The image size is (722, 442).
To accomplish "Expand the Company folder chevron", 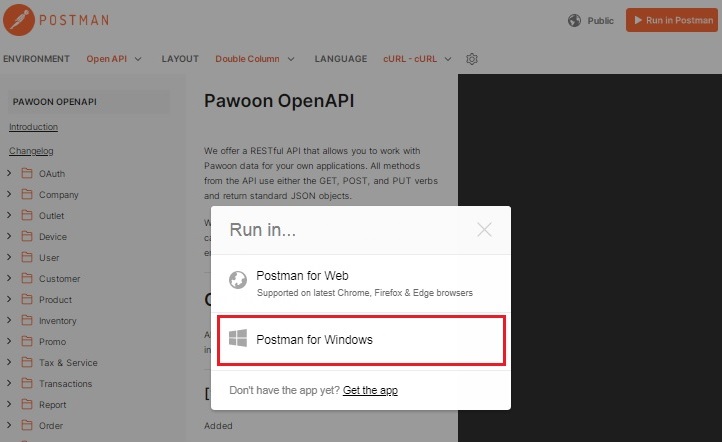I will [9, 194].
